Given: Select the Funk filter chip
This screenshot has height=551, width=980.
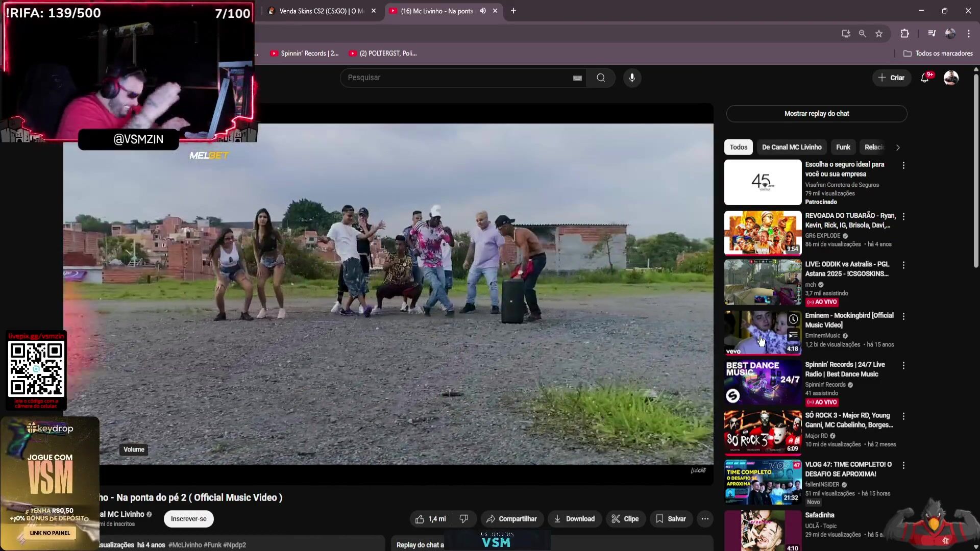Looking at the screenshot, I should point(843,147).
